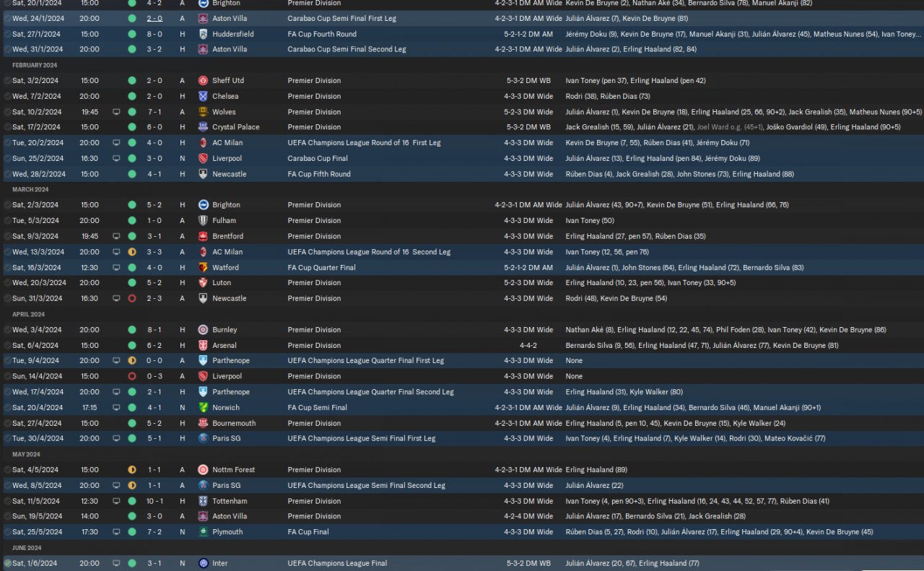The width and height of the screenshot is (924, 571).
Task: Open the 8 - 0 Huddersfield result
Action: [154, 34]
